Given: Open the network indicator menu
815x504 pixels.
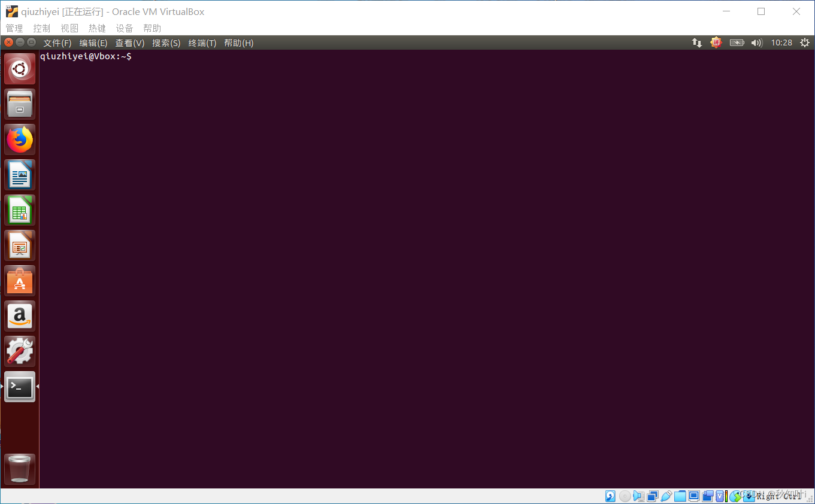Looking at the screenshot, I should point(696,42).
